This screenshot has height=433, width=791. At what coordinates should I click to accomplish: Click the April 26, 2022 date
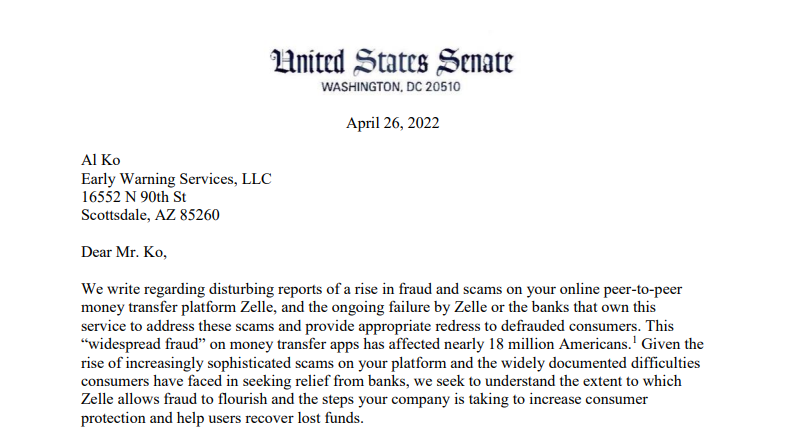(392, 124)
